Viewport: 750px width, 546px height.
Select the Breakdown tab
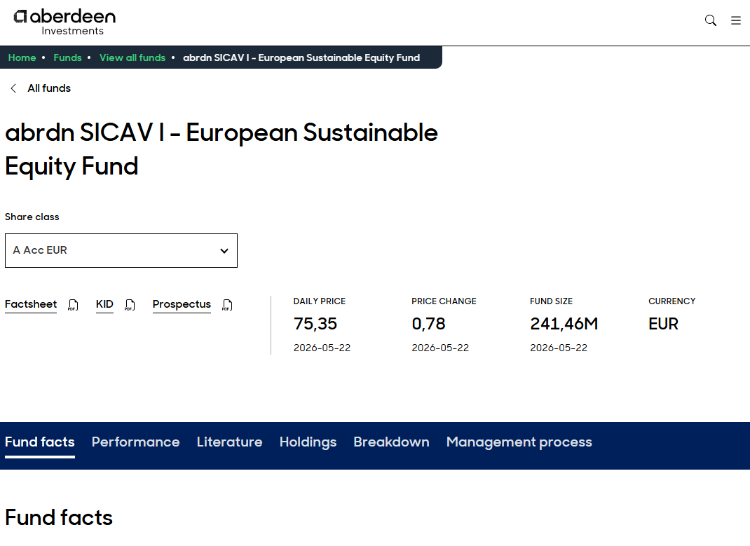[x=391, y=442]
